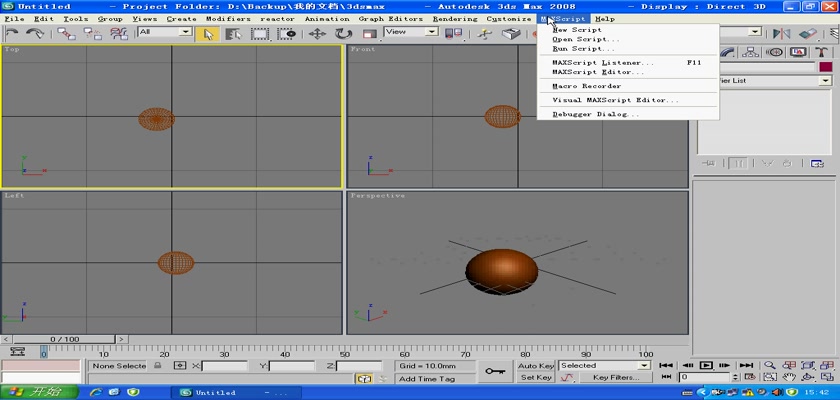This screenshot has height=400, width=840.
Task: Select the Select and Scale tool
Action: [370, 34]
